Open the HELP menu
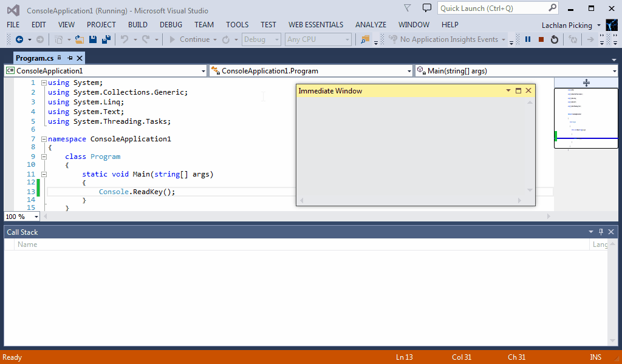This screenshot has width=622, height=364. click(450, 24)
